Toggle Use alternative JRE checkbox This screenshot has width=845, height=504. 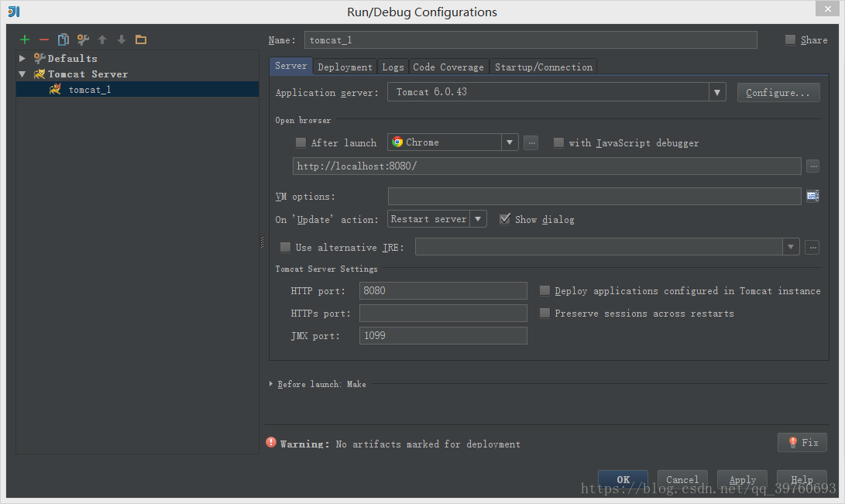(285, 247)
